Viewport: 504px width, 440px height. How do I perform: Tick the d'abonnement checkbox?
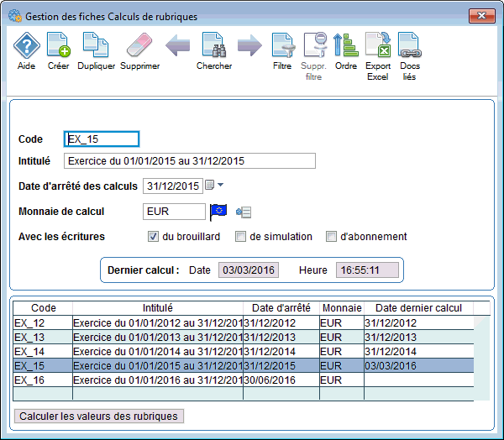(331, 237)
